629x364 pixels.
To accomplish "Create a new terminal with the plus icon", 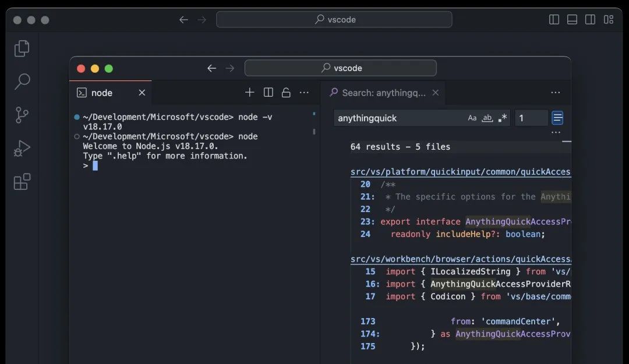I will [250, 92].
